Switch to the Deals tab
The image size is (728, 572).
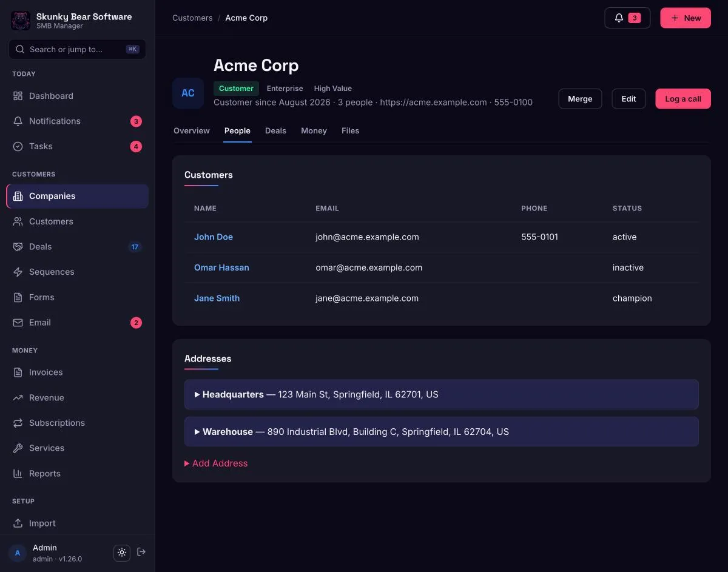click(275, 130)
